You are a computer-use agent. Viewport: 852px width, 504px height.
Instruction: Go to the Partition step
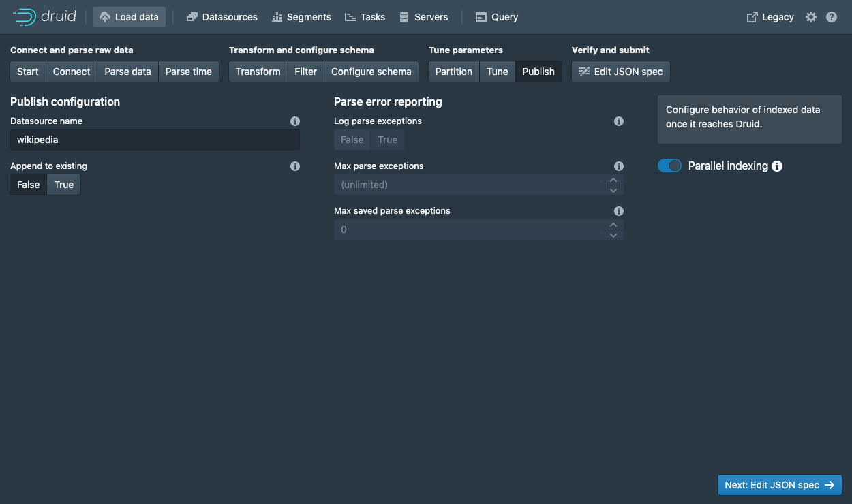[x=454, y=72]
